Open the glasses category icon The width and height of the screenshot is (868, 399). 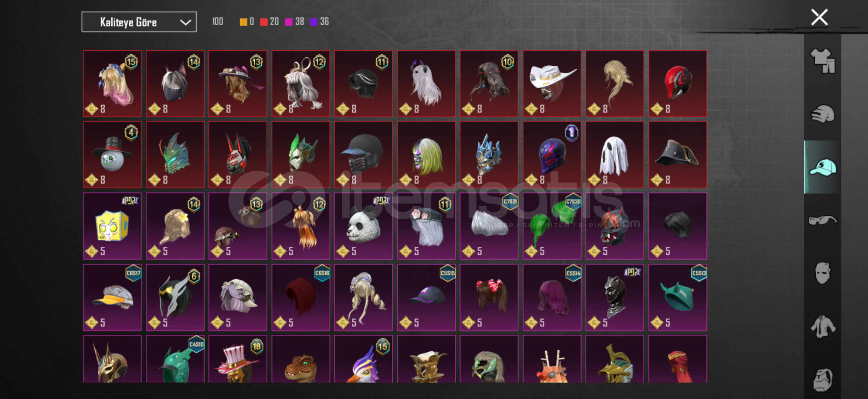click(823, 221)
